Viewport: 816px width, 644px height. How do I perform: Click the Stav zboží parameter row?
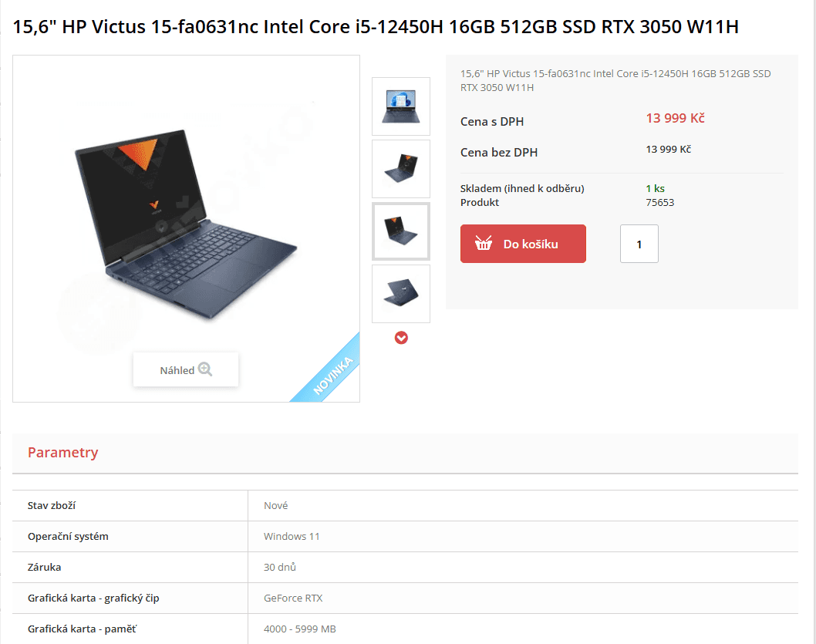(405, 506)
